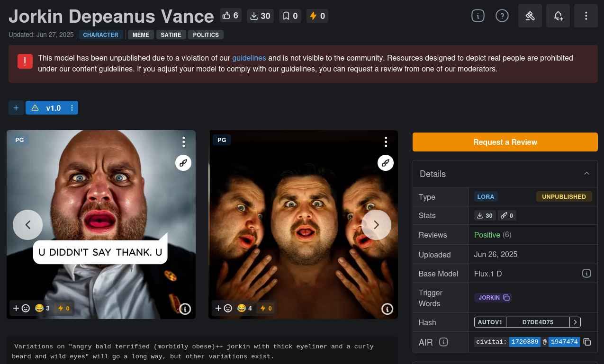The height and width of the screenshot is (364, 604).
Task: Click the LORA type badge
Action: click(486, 197)
